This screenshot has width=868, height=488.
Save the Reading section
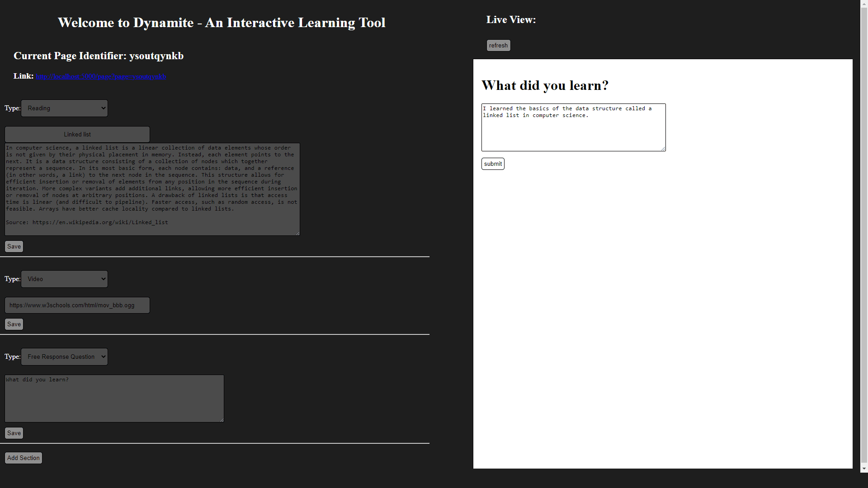coord(14,247)
